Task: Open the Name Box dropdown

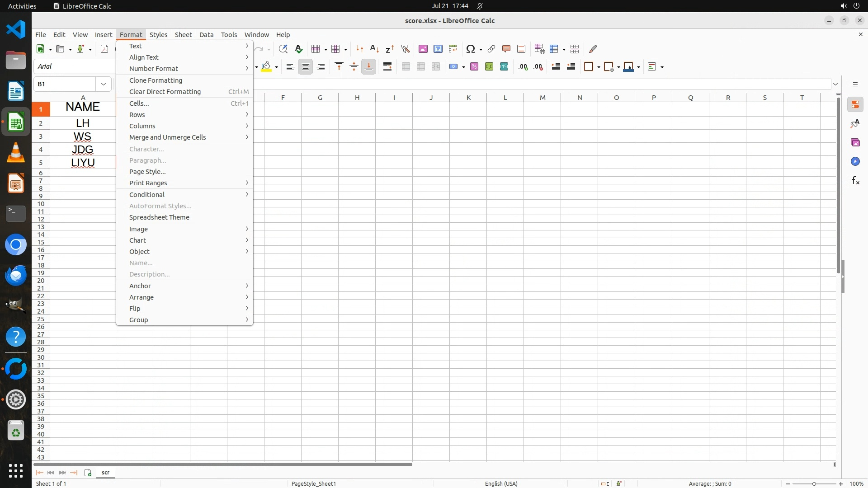Action: click(x=104, y=84)
